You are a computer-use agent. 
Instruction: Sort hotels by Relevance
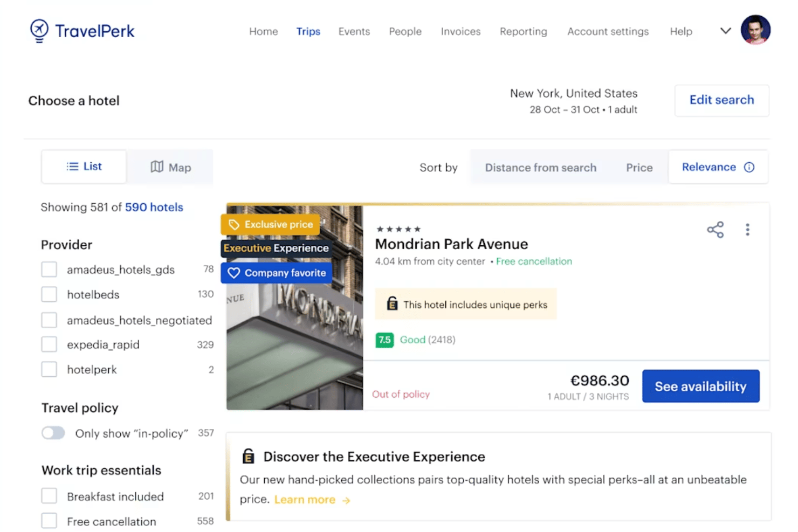tap(718, 167)
